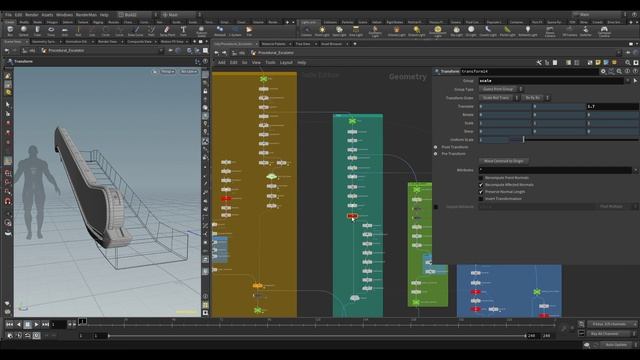Click the Group input field containing scale
The height and width of the screenshot is (360, 640).
point(551,81)
